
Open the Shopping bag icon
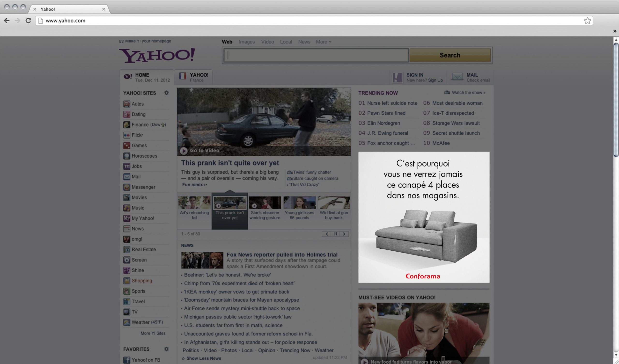[126, 281]
